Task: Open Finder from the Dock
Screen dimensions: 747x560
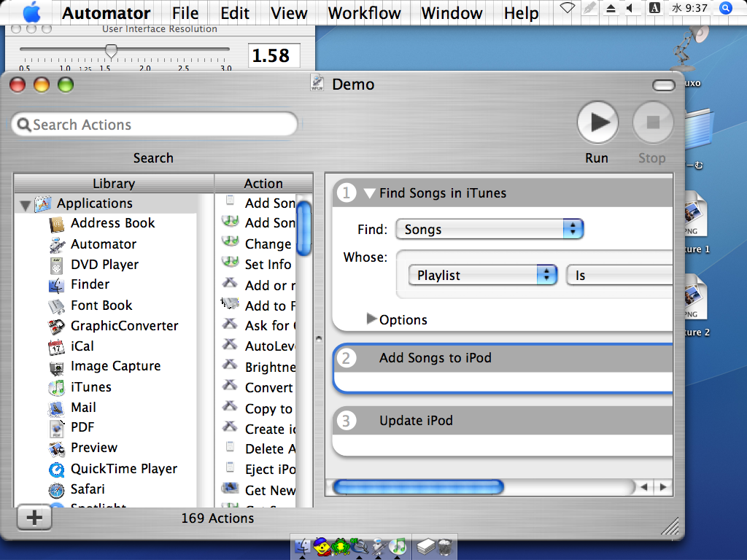Action: click(303, 547)
